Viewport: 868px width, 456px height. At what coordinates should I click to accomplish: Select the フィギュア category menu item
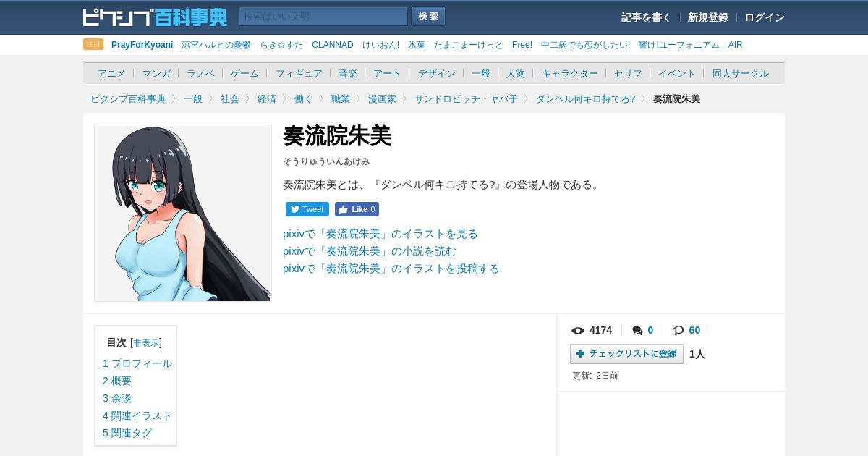click(299, 73)
